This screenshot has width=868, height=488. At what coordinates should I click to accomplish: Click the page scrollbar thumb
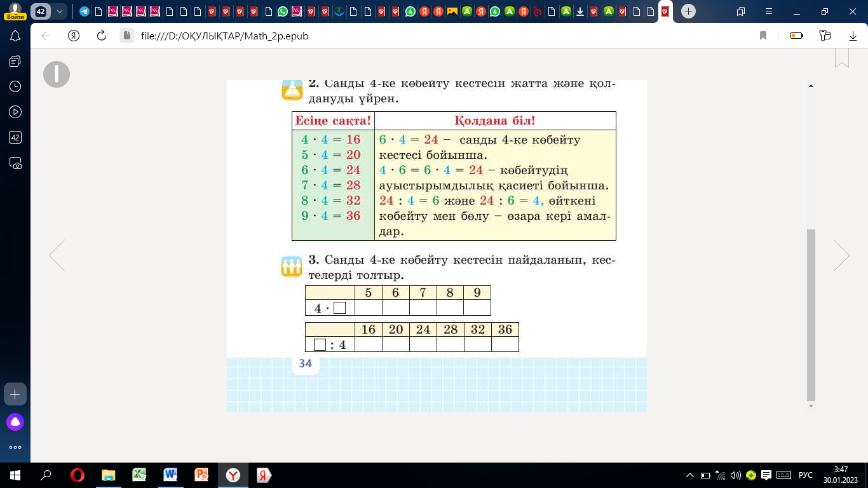pos(811,314)
